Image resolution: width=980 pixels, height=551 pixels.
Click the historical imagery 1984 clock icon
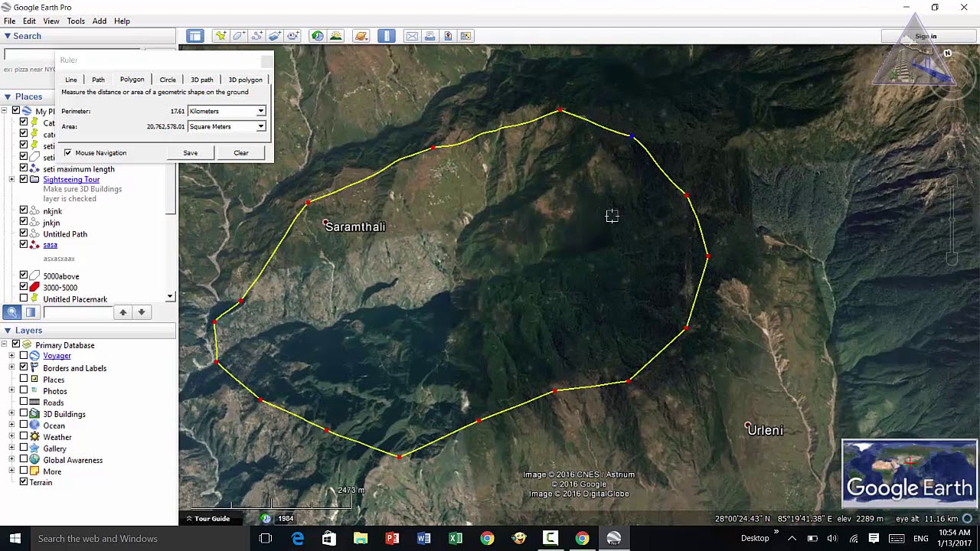pos(266,519)
